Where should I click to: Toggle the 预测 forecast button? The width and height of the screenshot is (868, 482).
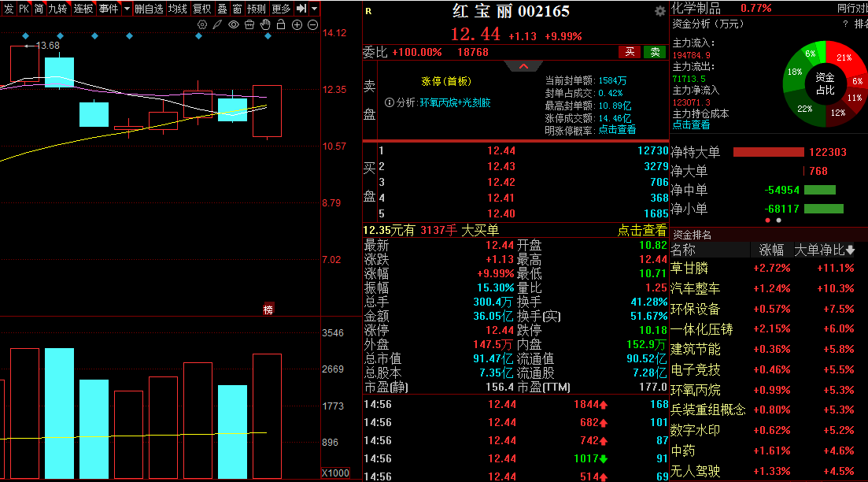click(257, 9)
